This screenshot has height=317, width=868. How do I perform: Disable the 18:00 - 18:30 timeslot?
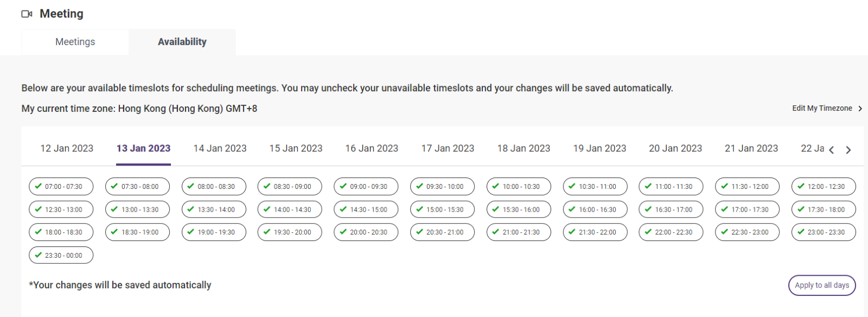(61, 232)
